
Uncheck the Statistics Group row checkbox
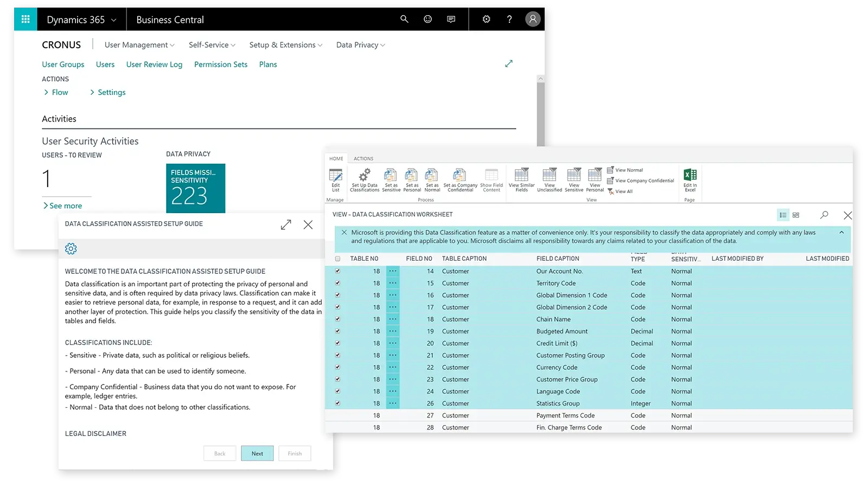point(338,403)
